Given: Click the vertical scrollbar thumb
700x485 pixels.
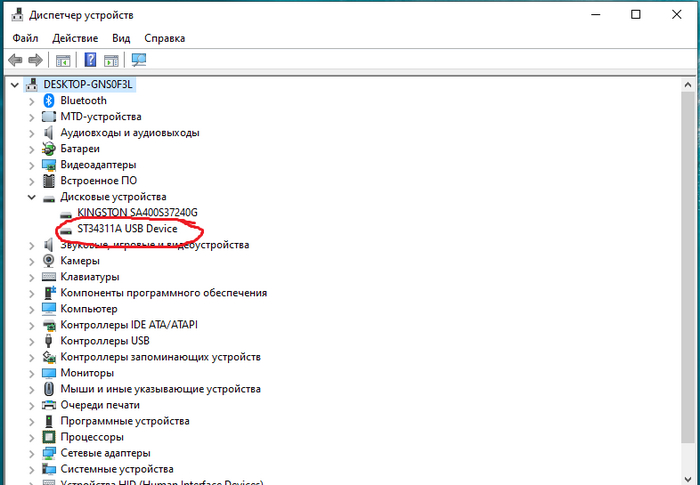Looking at the screenshot, I should (x=688, y=268).
